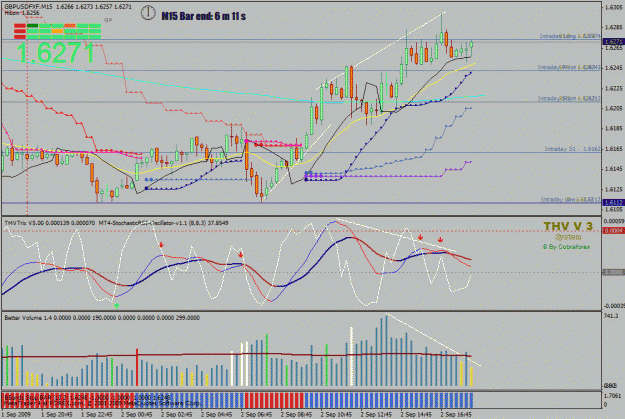Image resolution: width=625 pixels, height=419 pixels.
Task: Click the THV V 3 System logo text
Action: (568, 230)
